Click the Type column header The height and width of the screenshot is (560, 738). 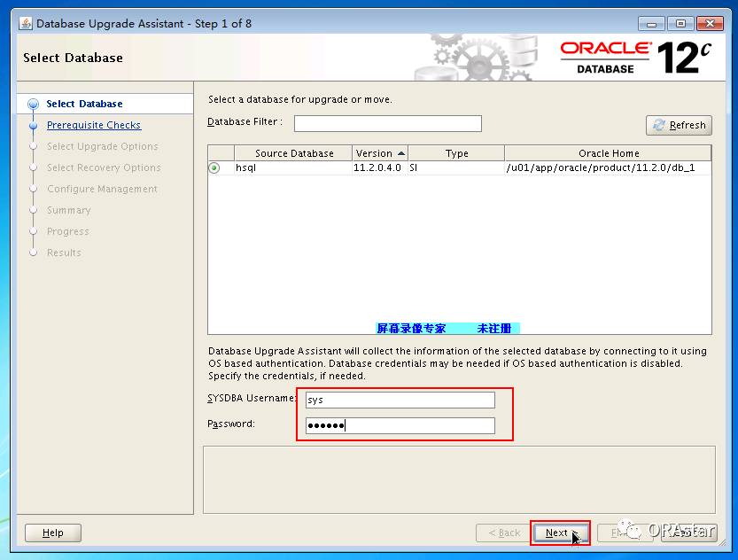click(x=456, y=153)
